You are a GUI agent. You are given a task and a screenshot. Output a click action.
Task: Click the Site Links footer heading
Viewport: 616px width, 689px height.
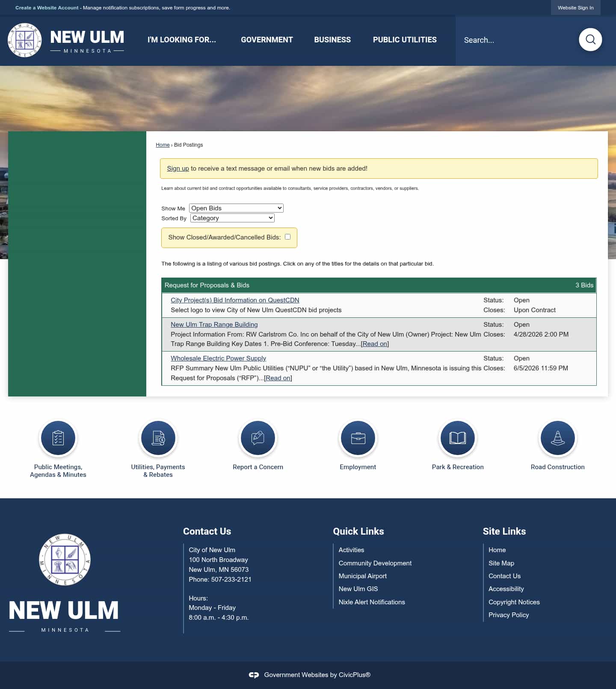(504, 531)
